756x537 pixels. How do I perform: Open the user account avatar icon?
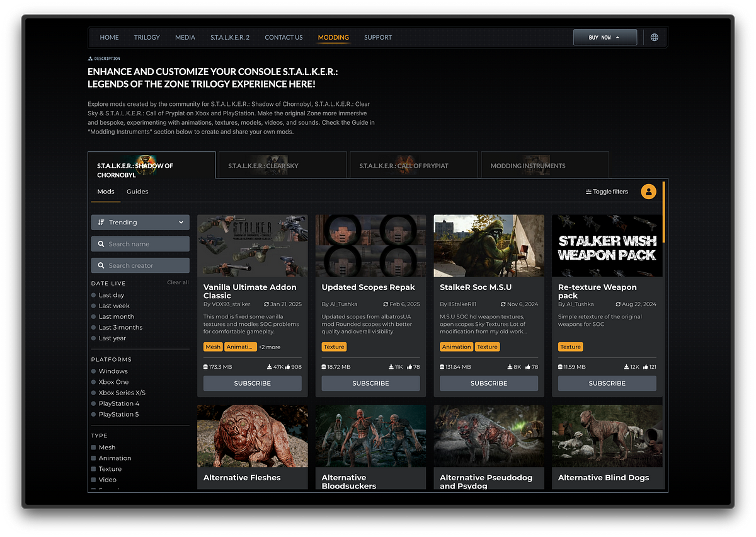(648, 192)
